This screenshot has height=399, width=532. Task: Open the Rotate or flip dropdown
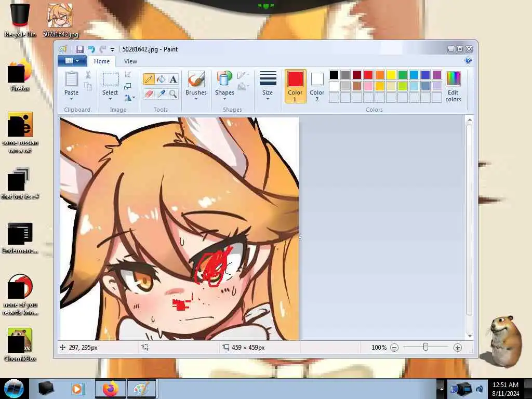coord(129,98)
